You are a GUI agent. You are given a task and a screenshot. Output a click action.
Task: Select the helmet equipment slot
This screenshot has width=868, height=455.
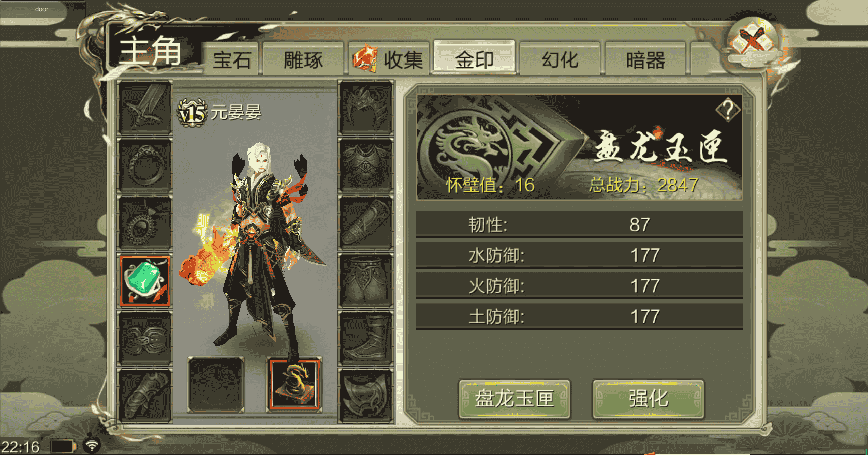pos(365,108)
